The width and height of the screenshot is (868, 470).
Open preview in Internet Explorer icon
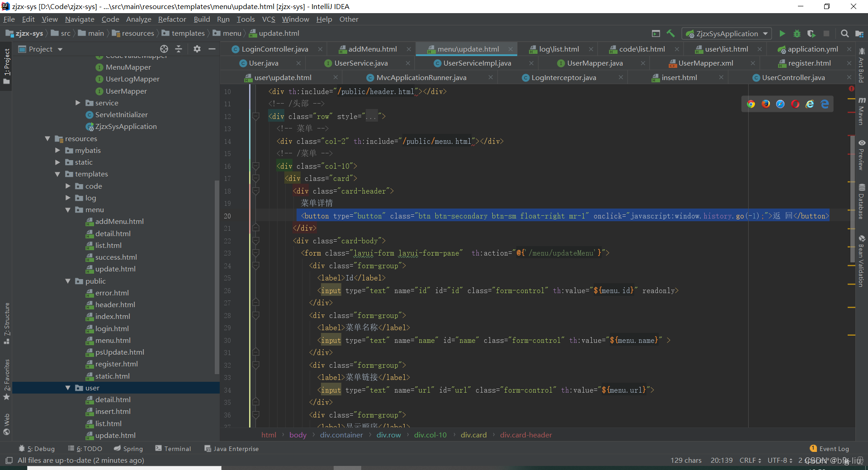pyautogui.click(x=810, y=104)
